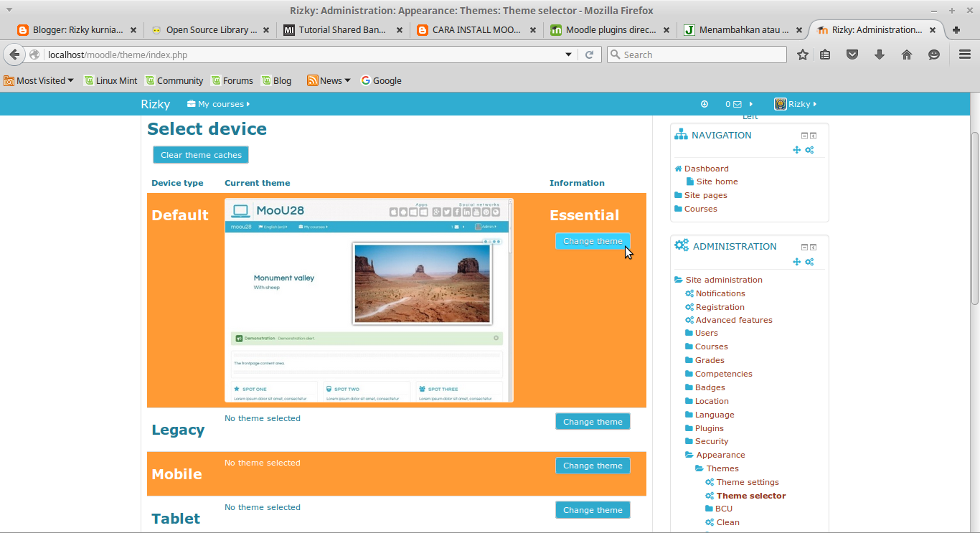The width and height of the screenshot is (980, 533).
Task: Dock the Navigation block
Action: 814,136
